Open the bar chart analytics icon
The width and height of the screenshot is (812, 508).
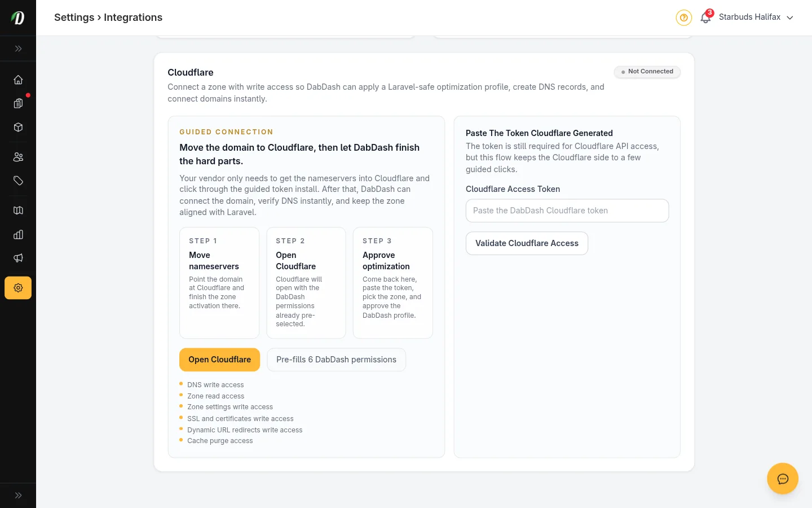click(18, 234)
